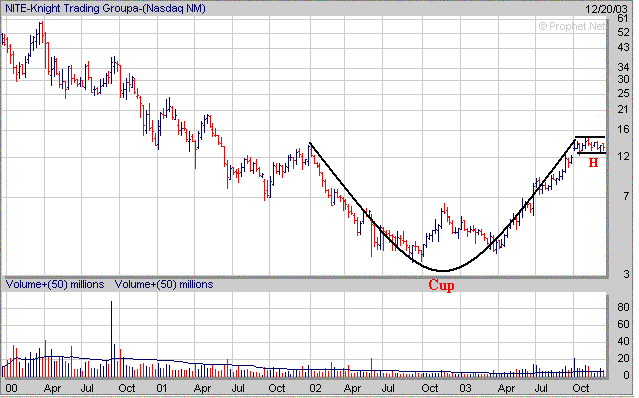Click price axis label 43
The width and height of the screenshot is (639, 398).
[x=623, y=48]
